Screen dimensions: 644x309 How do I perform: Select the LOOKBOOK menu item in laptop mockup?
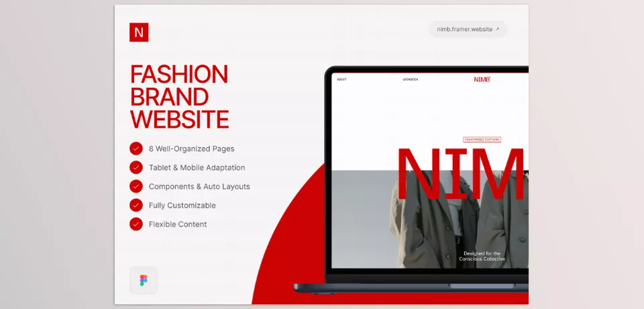coord(411,79)
